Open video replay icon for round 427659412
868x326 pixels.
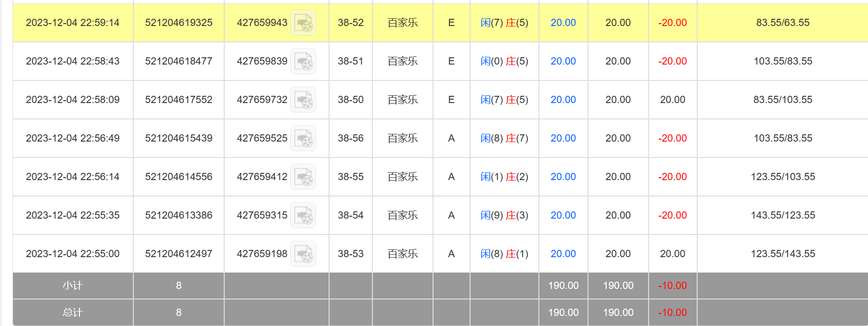point(303,177)
